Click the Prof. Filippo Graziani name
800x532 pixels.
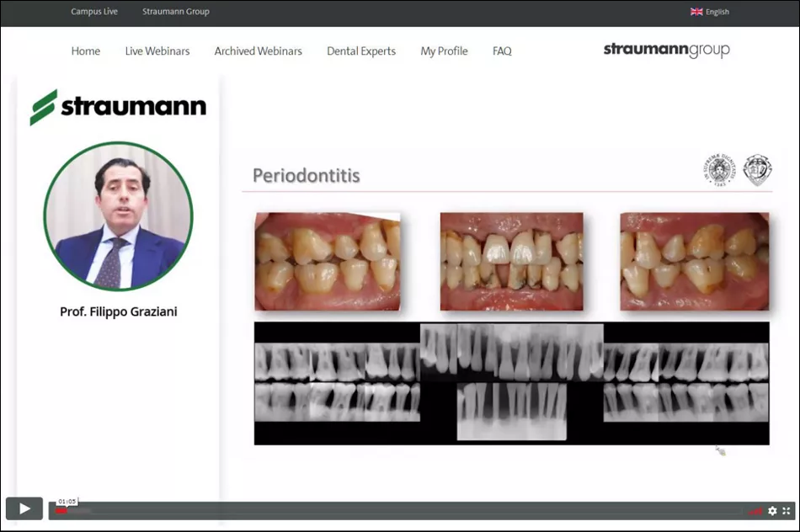119,311
